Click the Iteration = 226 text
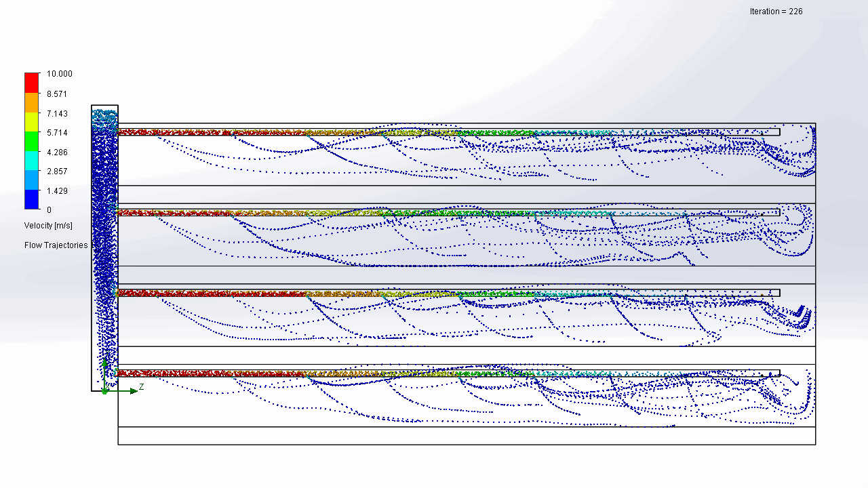 click(x=776, y=12)
